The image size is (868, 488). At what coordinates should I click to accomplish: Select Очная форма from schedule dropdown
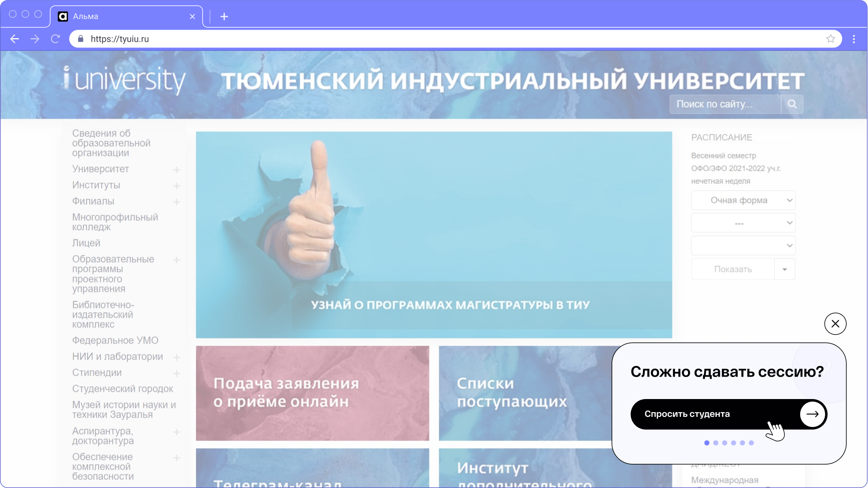pyautogui.click(x=743, y=200)
